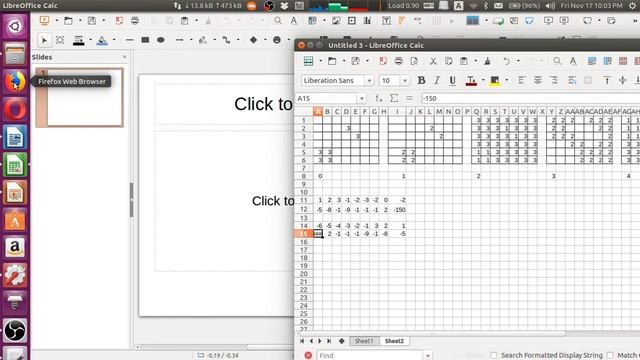Close the Slides panel in Impress
640x360 pixels.
(124, 57)
